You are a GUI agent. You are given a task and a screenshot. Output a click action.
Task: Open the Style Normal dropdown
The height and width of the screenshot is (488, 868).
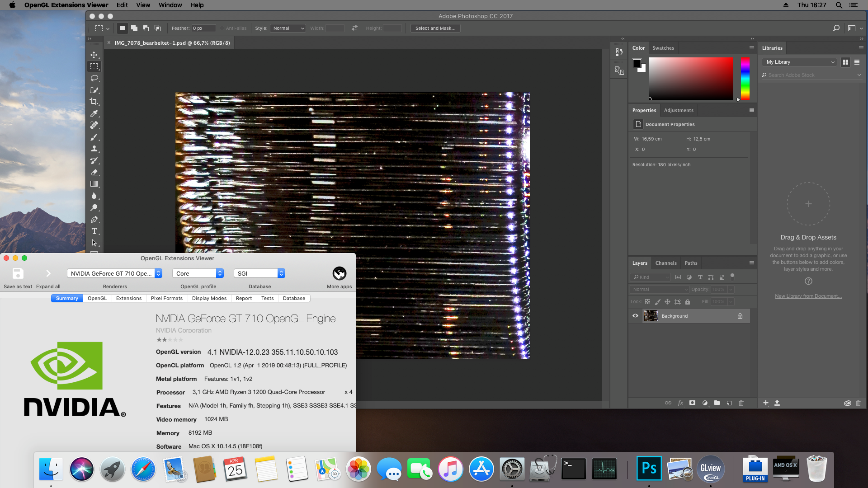point(288,28)
